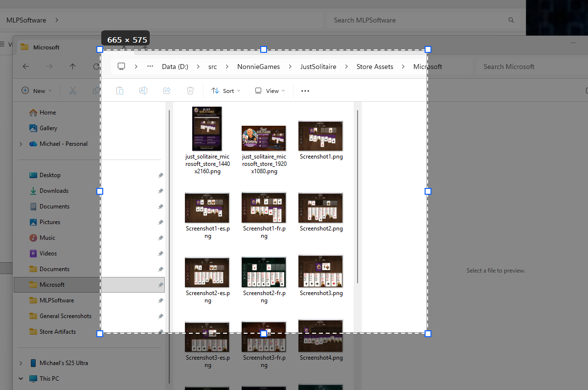Expand Michael - Personal OneDrive node
Image resolution: width=588 pixels, height=390 pixels.
(x=21, y=144)
